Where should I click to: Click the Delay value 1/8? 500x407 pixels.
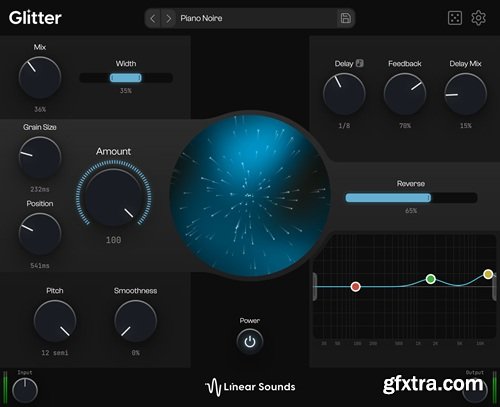tap(344, 126)
